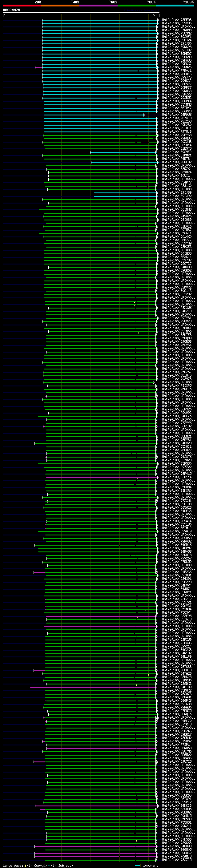Click the UniRef100_B2KZK2 label

[x=176, y=94]
